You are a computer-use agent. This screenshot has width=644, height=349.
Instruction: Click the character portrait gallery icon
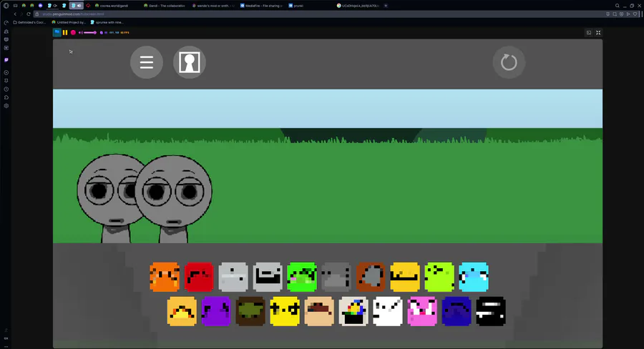[x=190, y=62]
